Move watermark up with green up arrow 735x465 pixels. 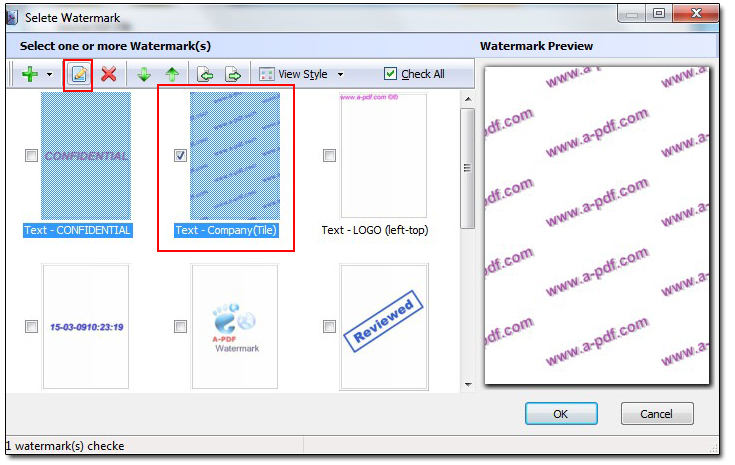[x=172, y=74]
